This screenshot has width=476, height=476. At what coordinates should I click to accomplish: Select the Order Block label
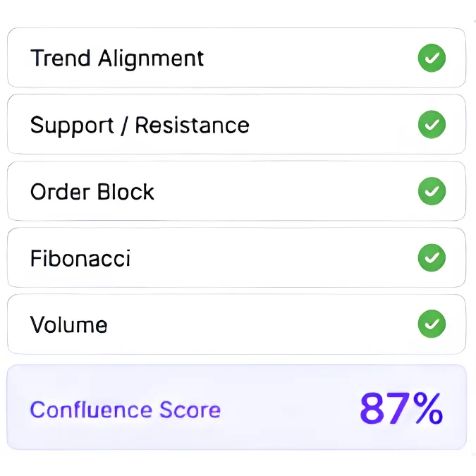[92, 192]
